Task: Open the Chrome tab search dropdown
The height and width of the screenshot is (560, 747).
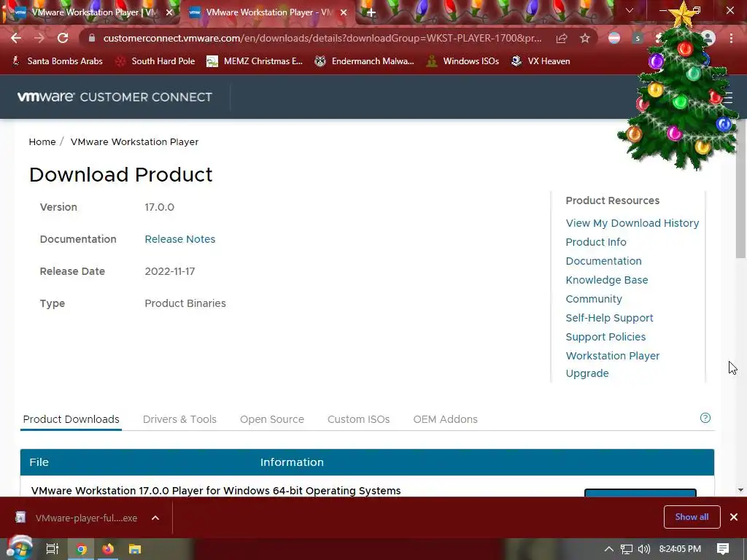Action: click(630, 10)
